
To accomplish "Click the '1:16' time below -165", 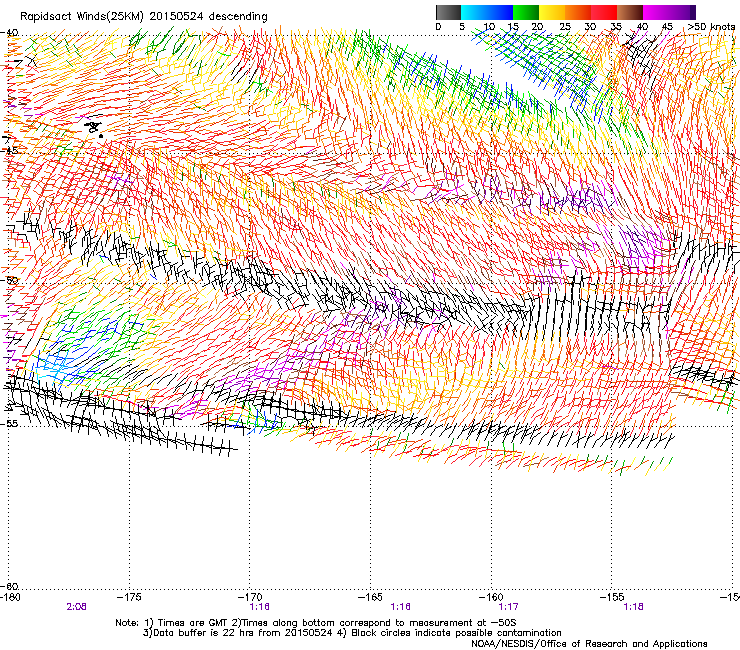I will (400, 607).
